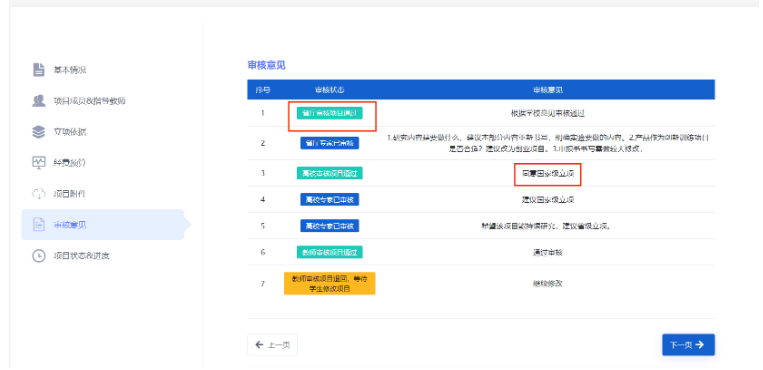763x370 pixels.
Task: Click row number 6 in the 序号 column
Action: (x=263, y=252)
